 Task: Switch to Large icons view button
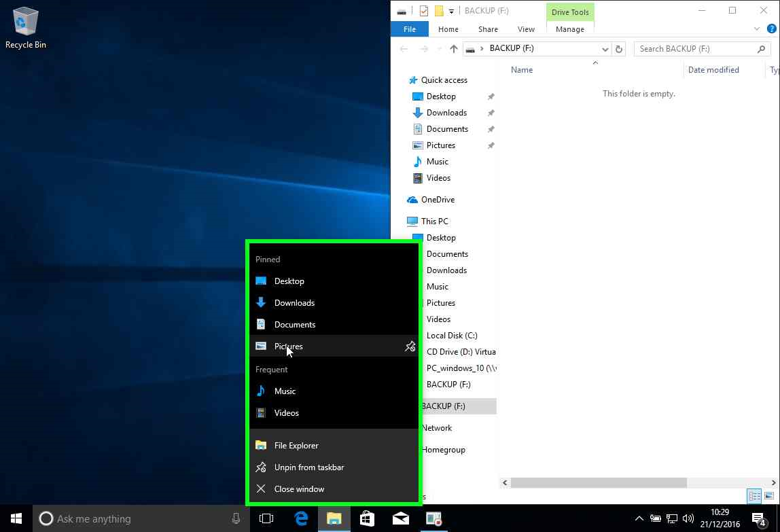[x=769, y=496]
